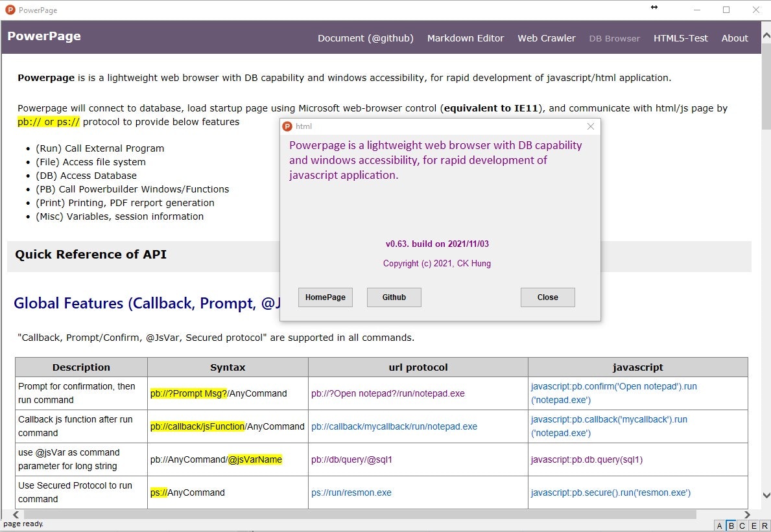The height and width of the screenshot is (532, 771).
Task: Click the highlighted 'pb://callback/jsFunction' syntax
Action: pos(197,426)
